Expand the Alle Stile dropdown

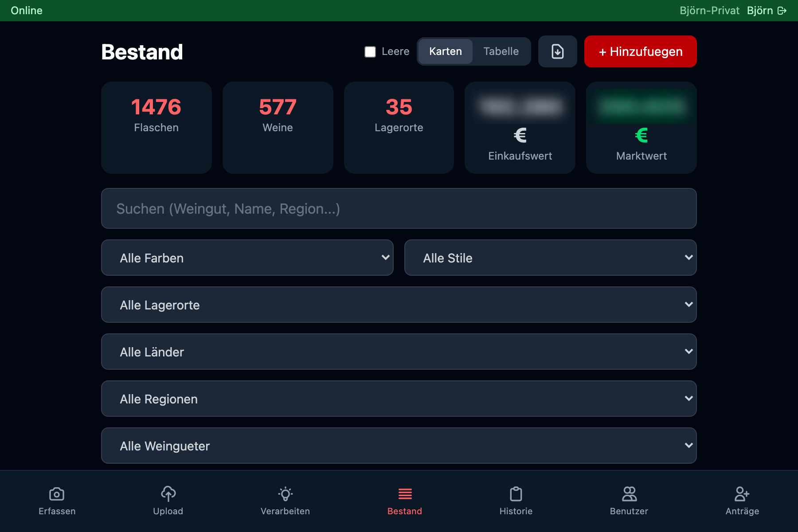click(551, 258)
